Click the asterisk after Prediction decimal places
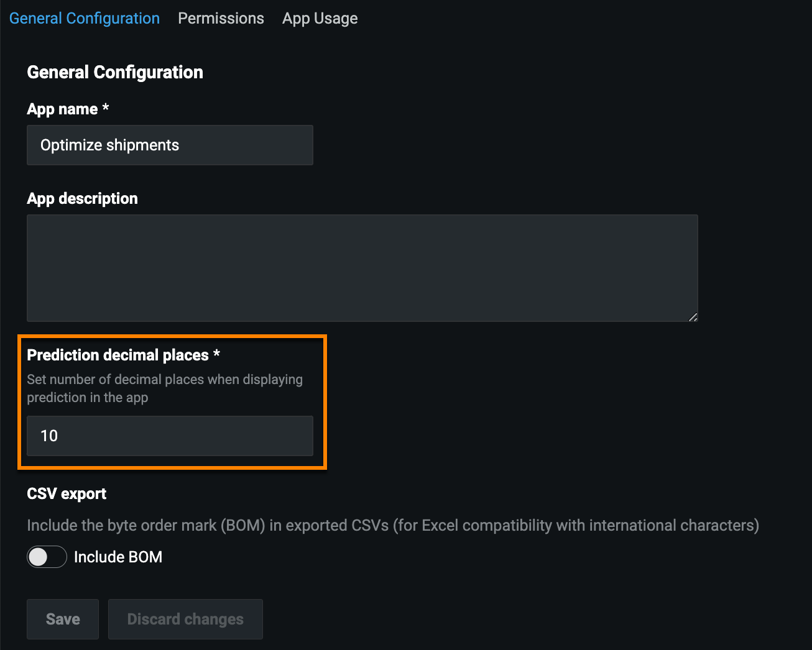The image size is (812, 650). click(216, 354)
